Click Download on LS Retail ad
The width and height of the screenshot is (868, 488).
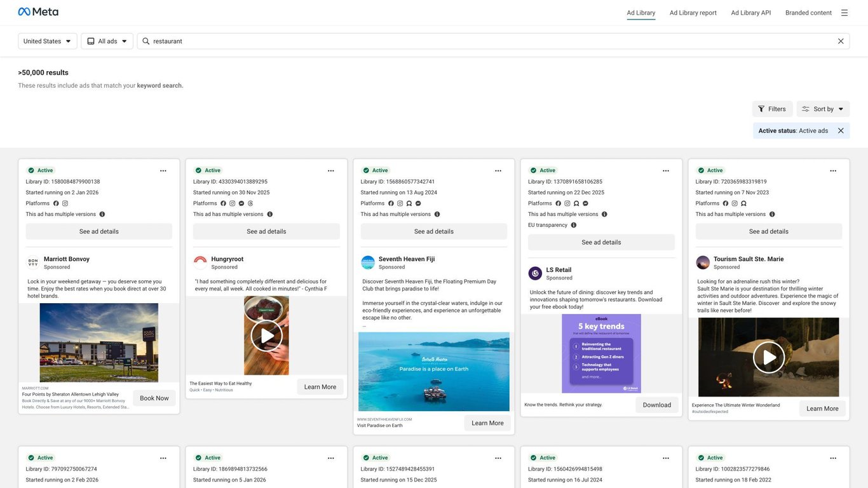657,405
